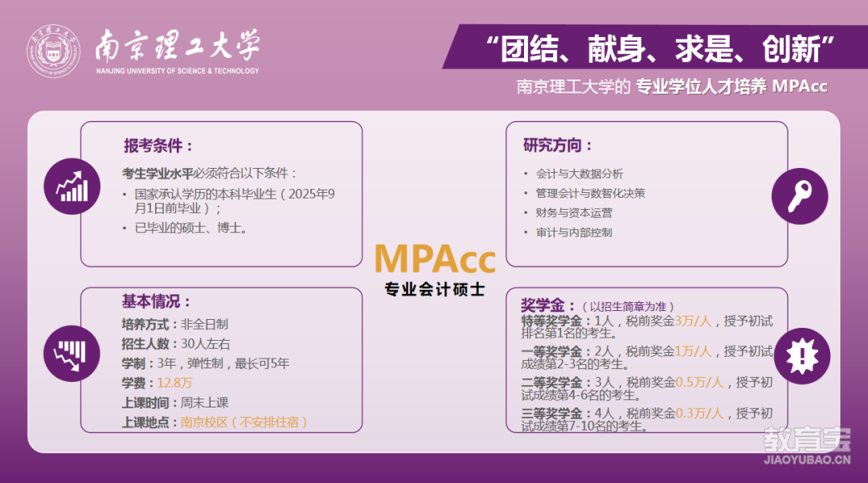Click the 奖学金 heading
This screenshot has height=483, width=868.
(547, 305)
